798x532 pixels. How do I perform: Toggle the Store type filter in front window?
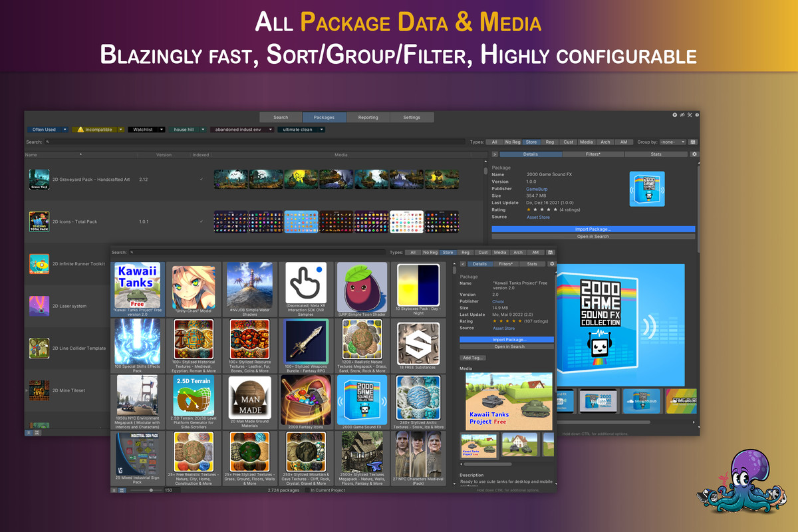tap(448, 253)
